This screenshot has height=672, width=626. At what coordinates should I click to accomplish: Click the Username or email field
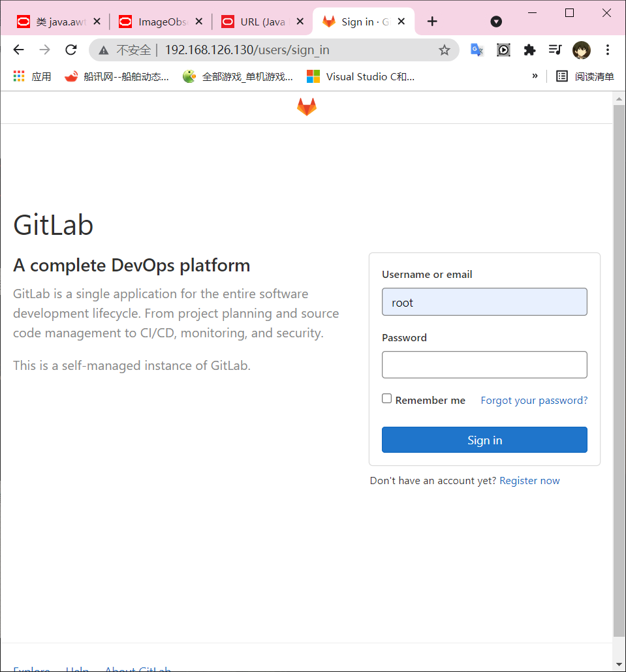(484, 302)
